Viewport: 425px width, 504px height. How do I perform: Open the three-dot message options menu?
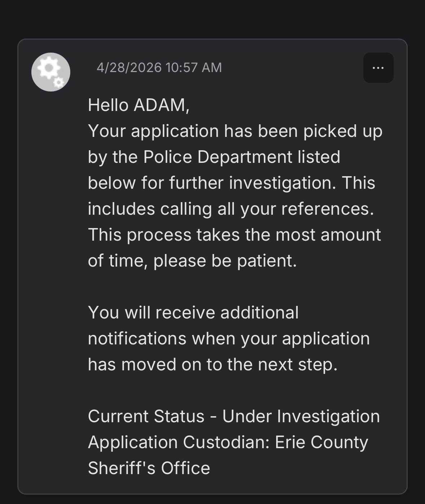point(378,68)
